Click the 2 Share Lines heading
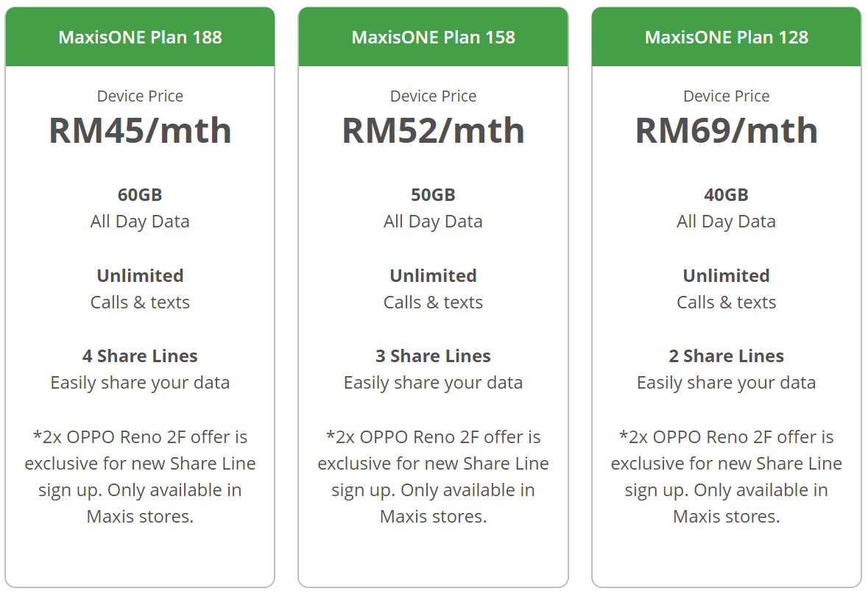Image resolution: width=868 pixels, height=594 pixels. (x=726, y=356)
